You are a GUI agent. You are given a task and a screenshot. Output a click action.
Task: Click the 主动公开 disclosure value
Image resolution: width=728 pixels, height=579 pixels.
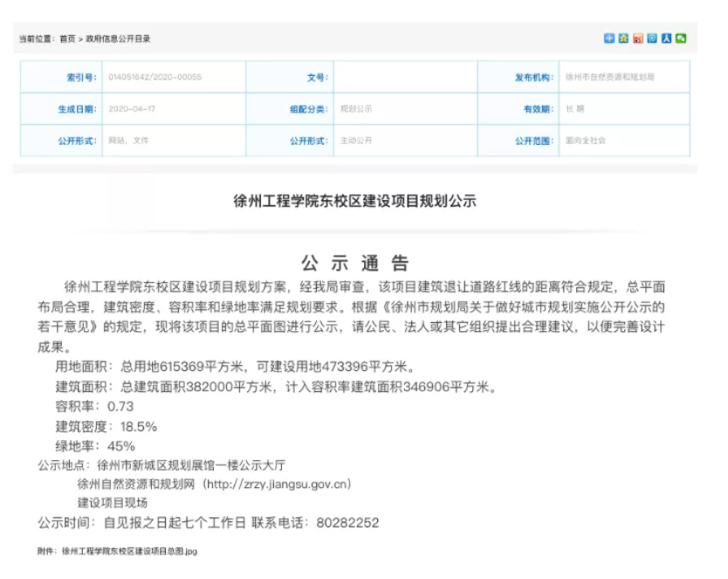(x=356, y=141)
